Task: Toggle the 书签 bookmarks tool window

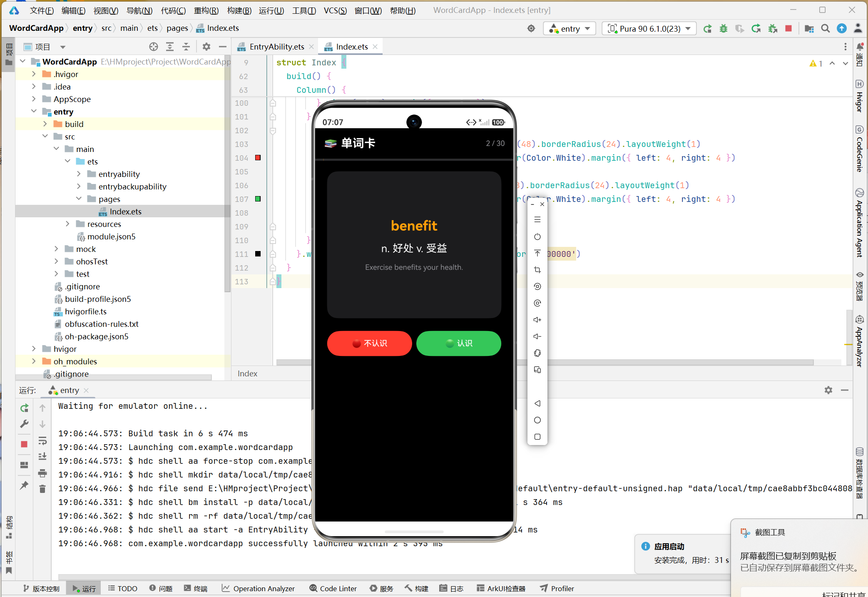Action: click(9, 562)
